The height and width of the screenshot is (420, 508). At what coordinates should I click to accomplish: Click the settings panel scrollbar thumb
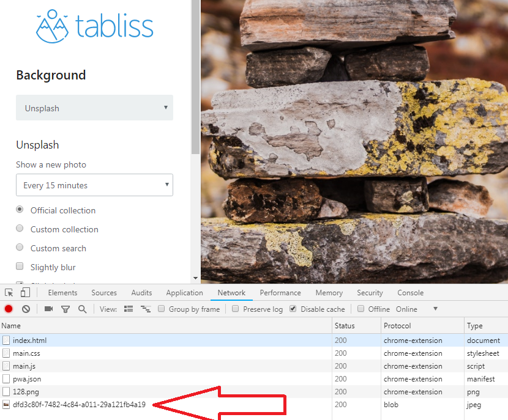pos(195,77)
